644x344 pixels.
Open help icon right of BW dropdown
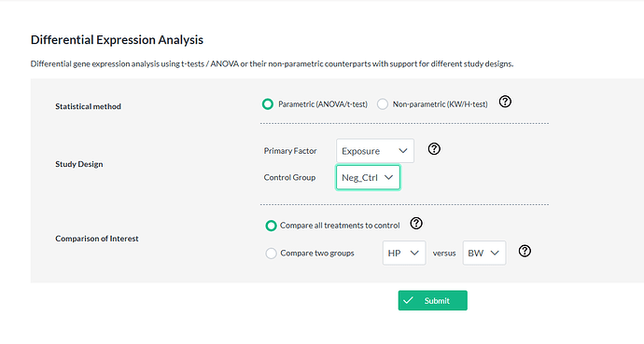tap(525, 251)
